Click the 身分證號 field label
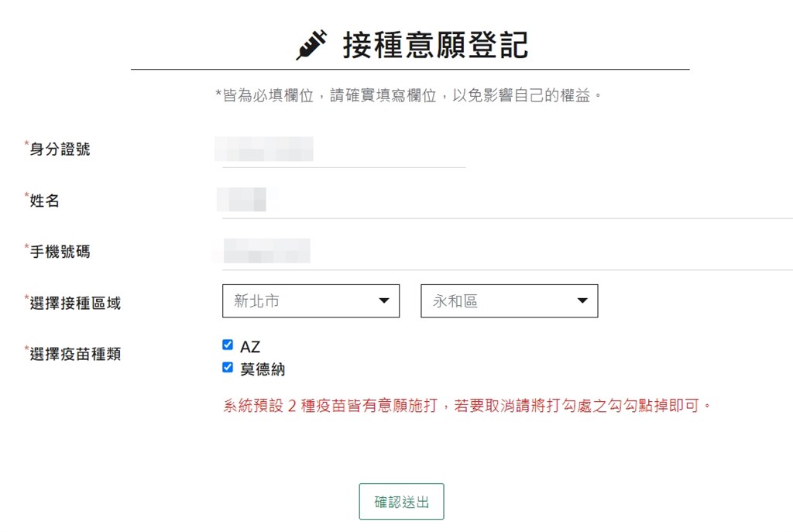Image resolution: width=793 pixels, height=532 pixels. point(60,149)
